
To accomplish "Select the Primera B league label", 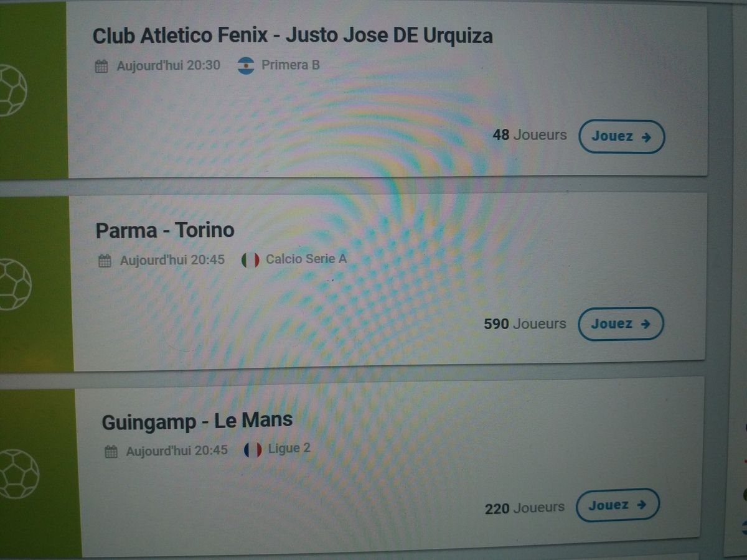I will coord(291,65).
